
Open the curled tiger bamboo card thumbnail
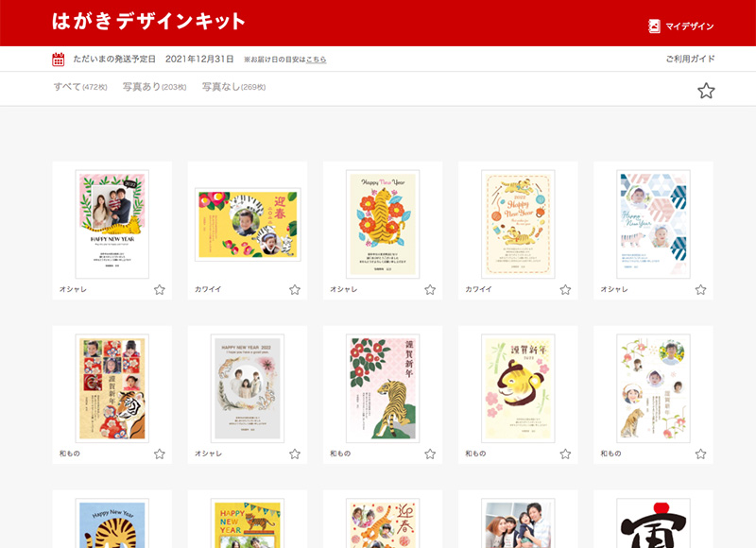pyautogui.click(x=518, y=388)
